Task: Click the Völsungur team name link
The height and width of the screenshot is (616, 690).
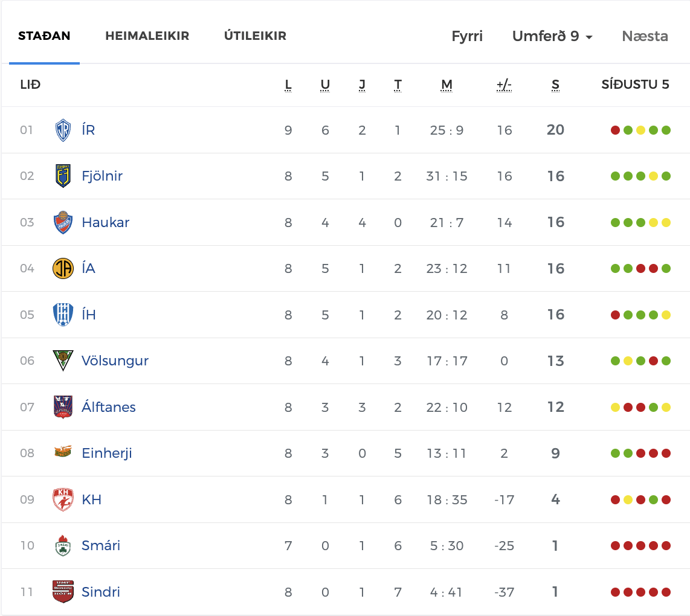Action: click(115, 361)
